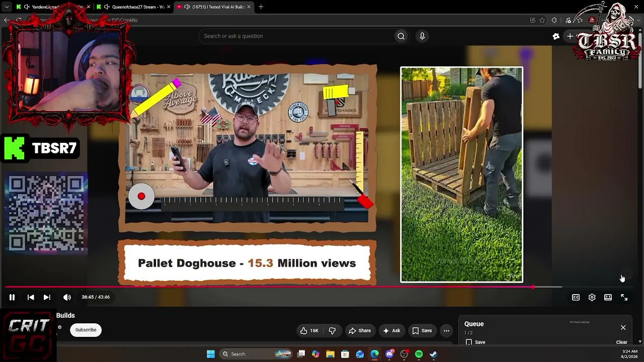The height and width of the screenshot is (362, 644).
Task: Open File Explorer from the taskbar
Action: pyautogui.click(x=331, y=354)
